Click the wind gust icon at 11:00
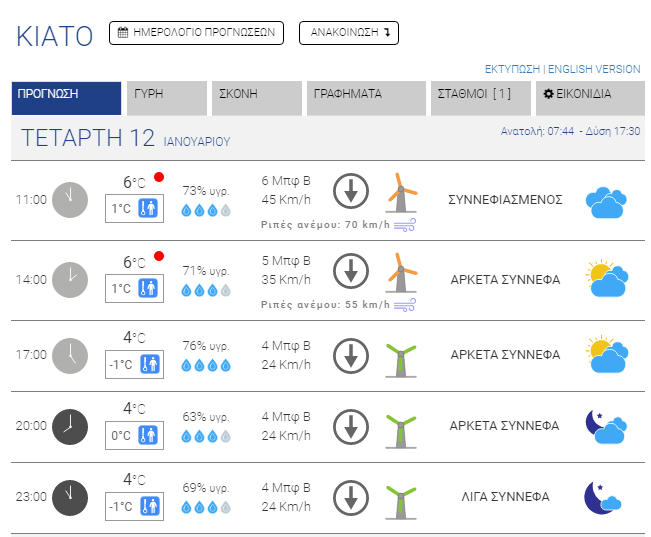 click(404, 225)
